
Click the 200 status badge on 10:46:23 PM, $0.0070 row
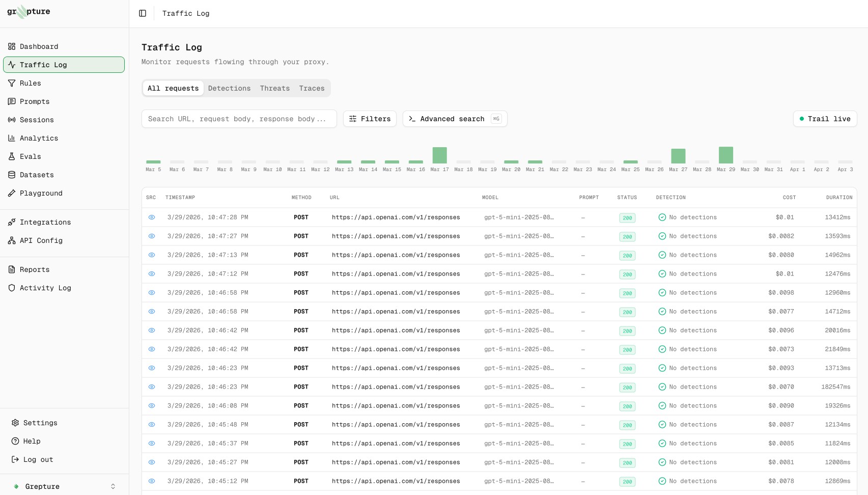coord(627,388)
